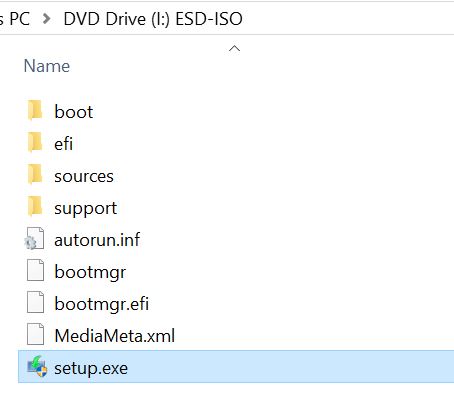
Task: Click DVD Drive (I:) ESD-ISO breadcrumb
Action: (x=153, y=19)
